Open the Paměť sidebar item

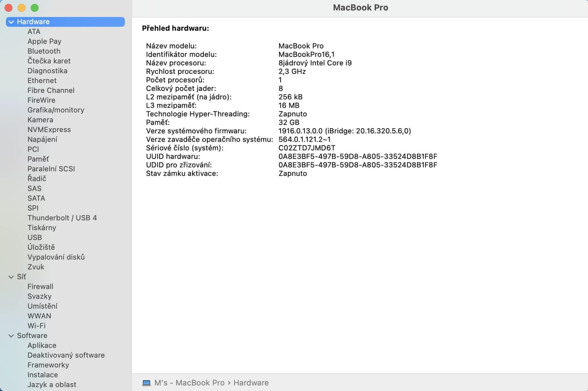pyautogui.click(x=38, y=159)
